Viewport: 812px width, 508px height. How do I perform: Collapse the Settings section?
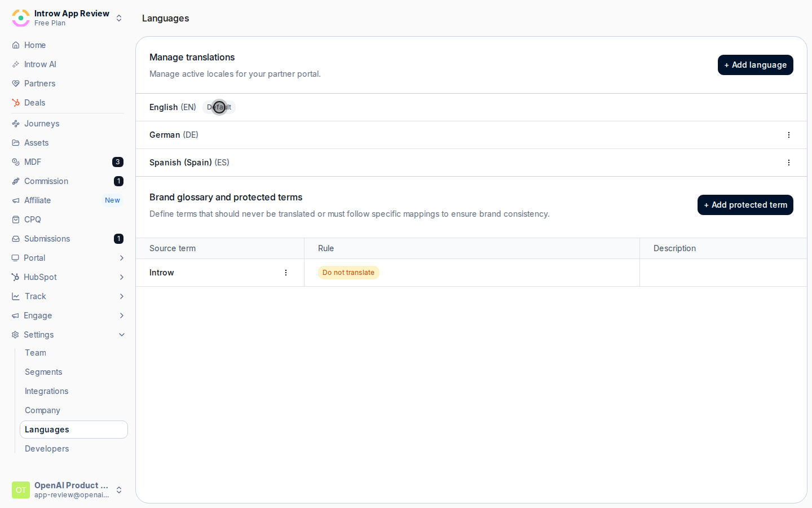click(121, 335)
